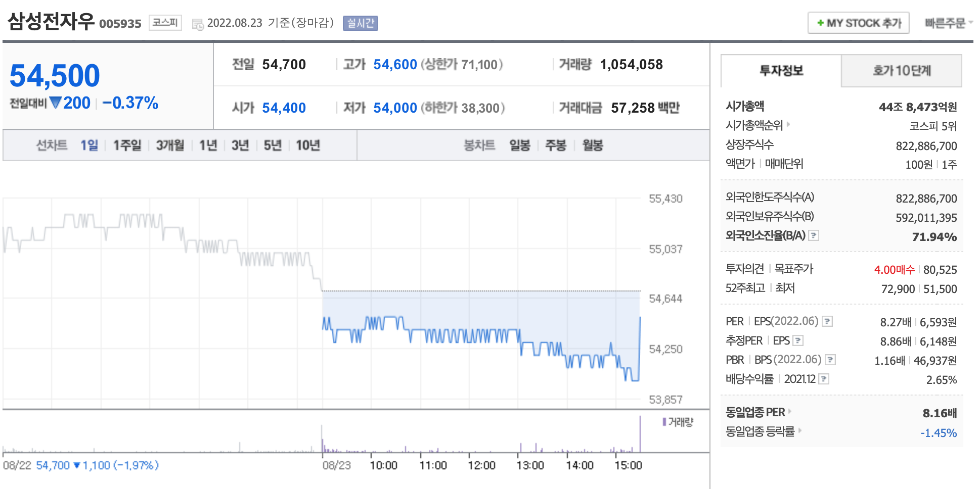The height and width of the screenshot is (489, 980).
Task: Click the 투자의견 value 4.00매수
Action: [894, 270]
